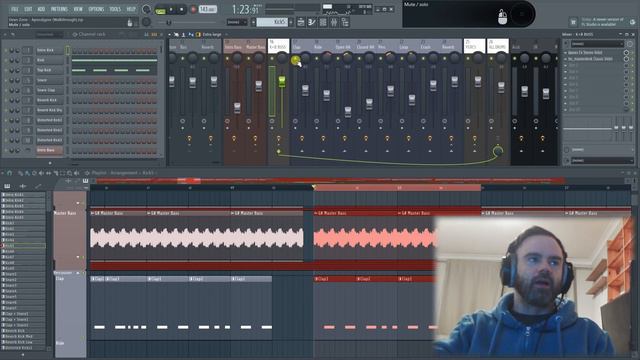The image size is (640, 360).
Task: Select the Reverb Kick channel button
Action: (50, 100)
